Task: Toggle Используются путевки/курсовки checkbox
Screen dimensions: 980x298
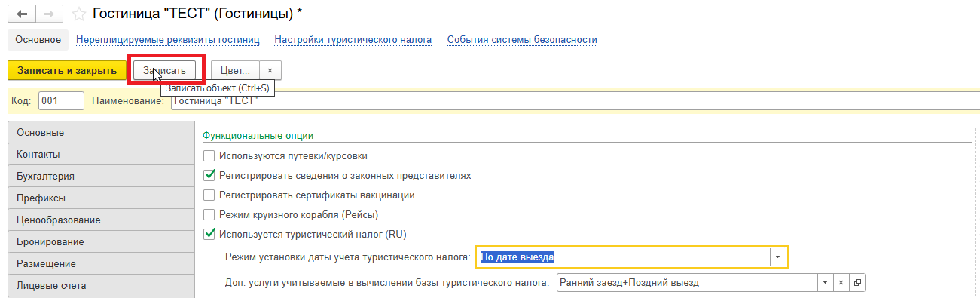Action: click(x=209, y=156)
